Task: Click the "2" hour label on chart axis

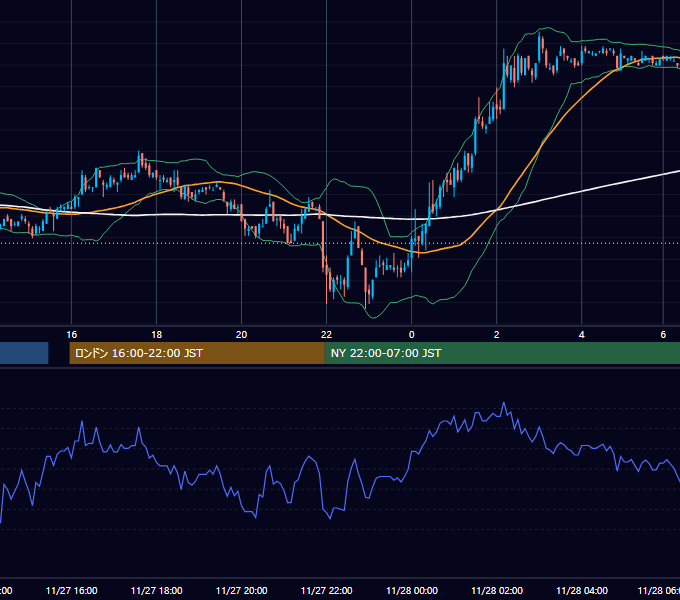Action: point(497,335)
